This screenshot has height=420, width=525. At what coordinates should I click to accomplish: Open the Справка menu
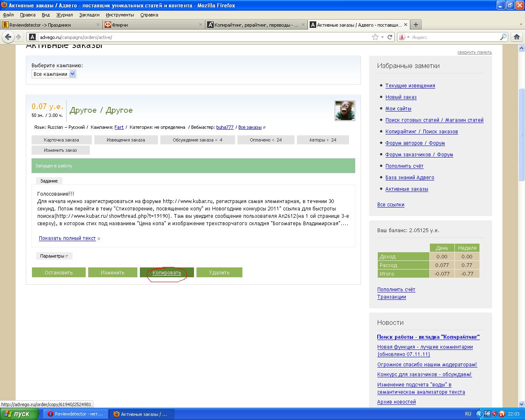149,15
